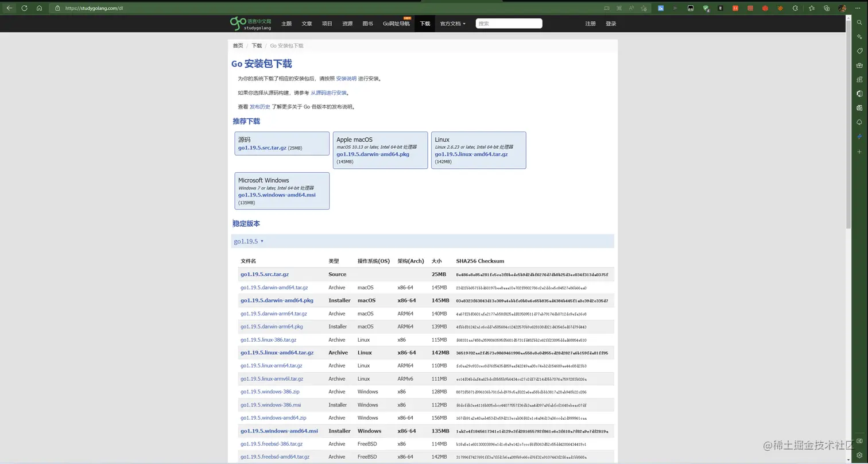Open the 安装说明 link
This screenshot has width=868, height=464.
(346, 79)
